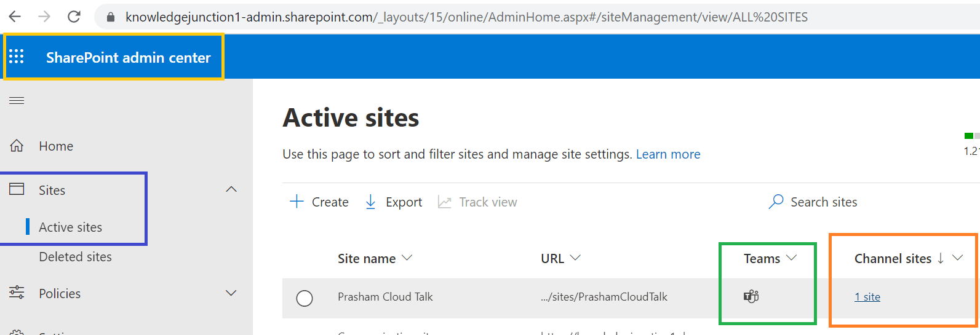Open the 1 site channel link
Image resolution: width=980 pixels, height=335 pixels.
(x=867, y=297)
